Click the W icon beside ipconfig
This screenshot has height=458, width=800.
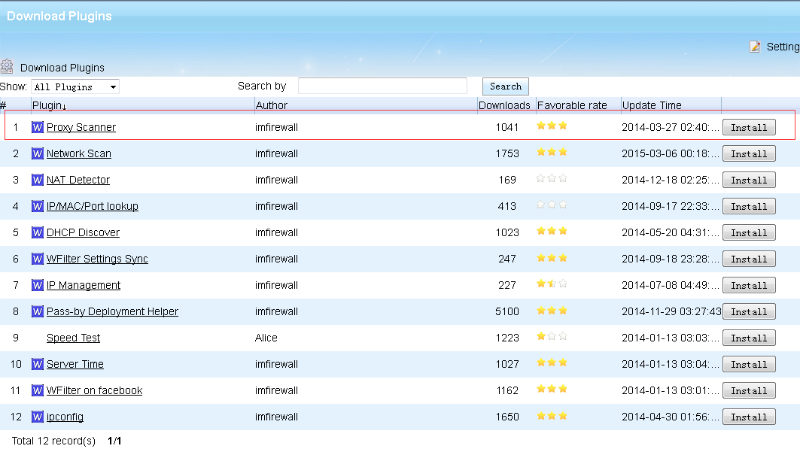click(x=37, y=417)
